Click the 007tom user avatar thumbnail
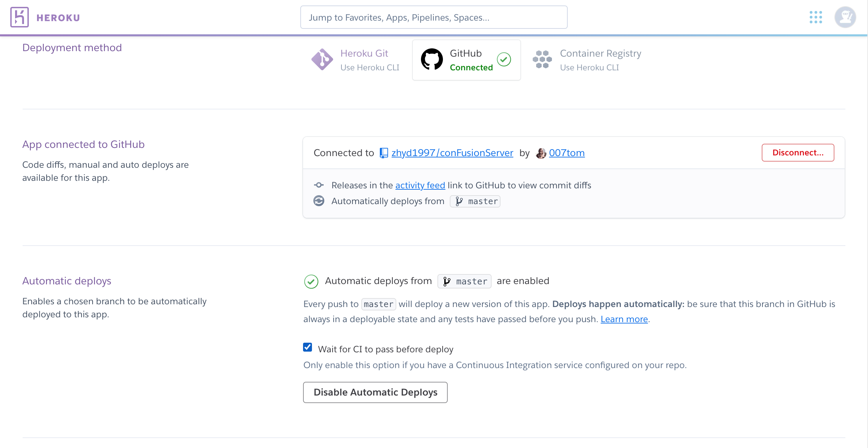The height and width of the screenshot is (448, 868). pyautogui.click(x=541, y=153)
